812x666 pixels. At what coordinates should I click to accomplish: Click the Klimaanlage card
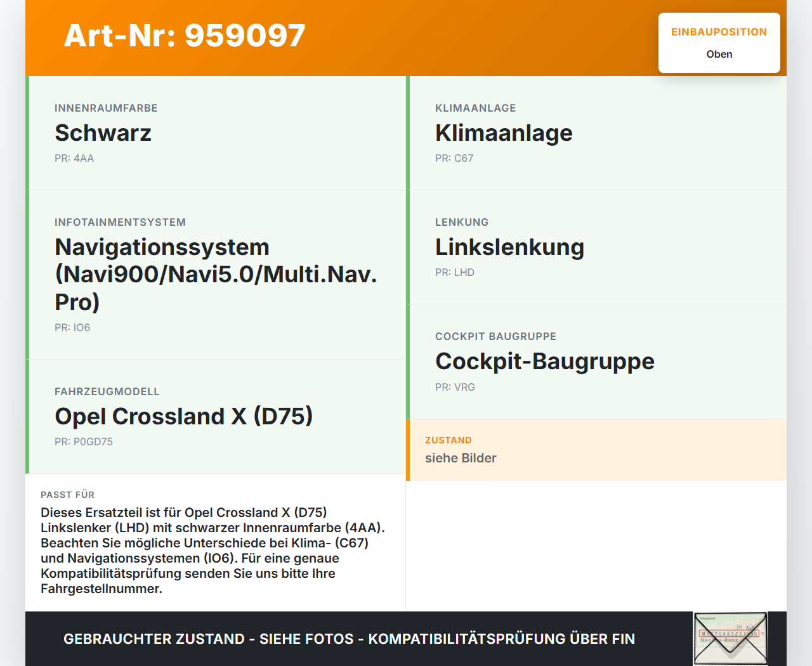(x=596, y=133)
